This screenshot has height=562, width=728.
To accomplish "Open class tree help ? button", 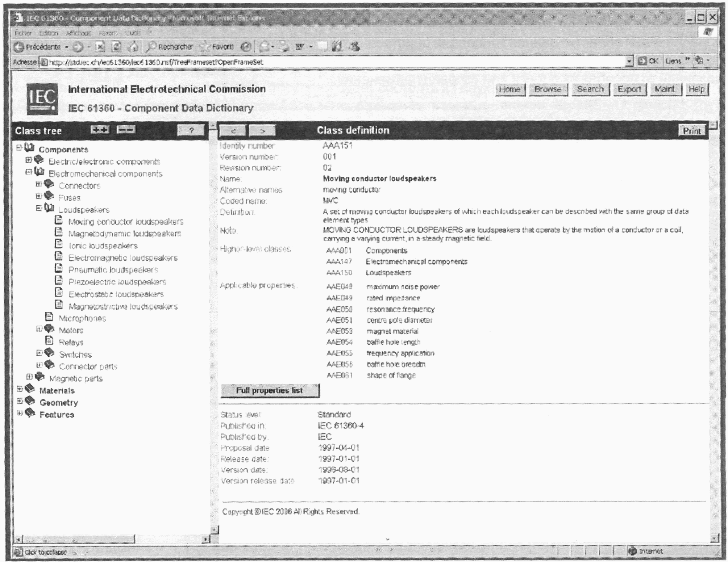I will 191,131.
